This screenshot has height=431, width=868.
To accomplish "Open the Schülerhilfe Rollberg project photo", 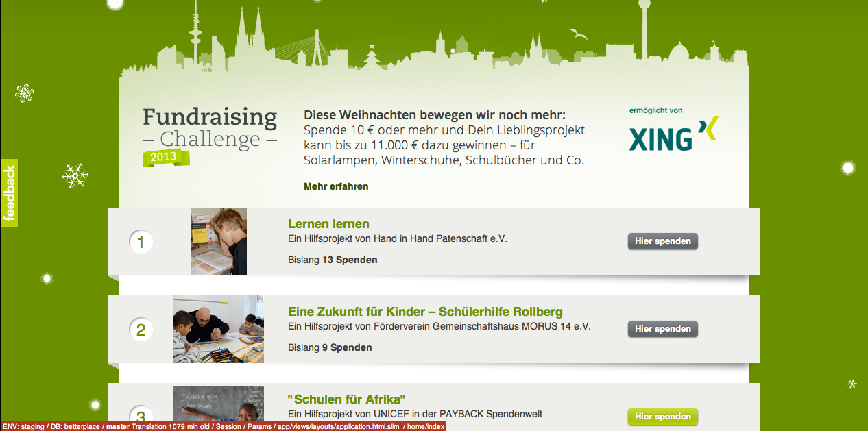I will coord(219,329).
